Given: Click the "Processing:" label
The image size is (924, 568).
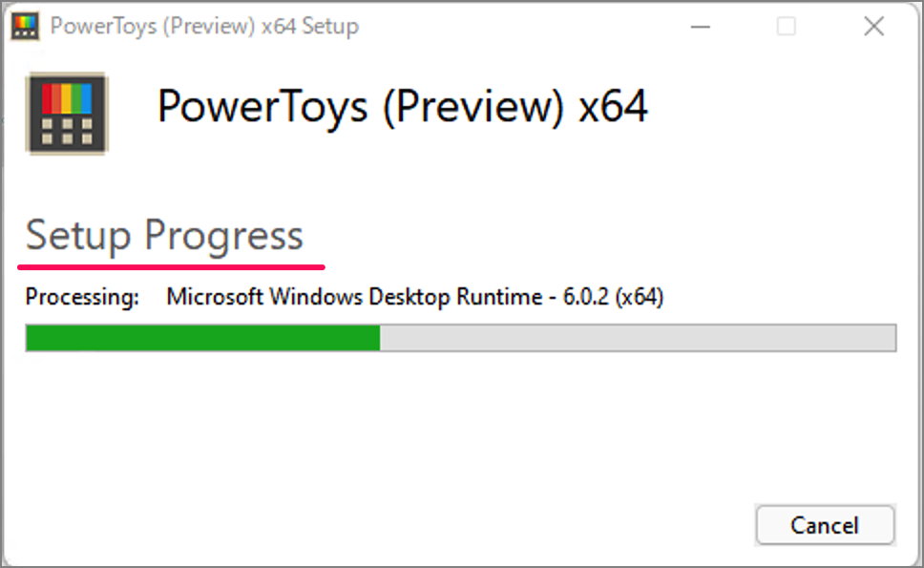Looking at the screenshot, I should tap(83, 297).
